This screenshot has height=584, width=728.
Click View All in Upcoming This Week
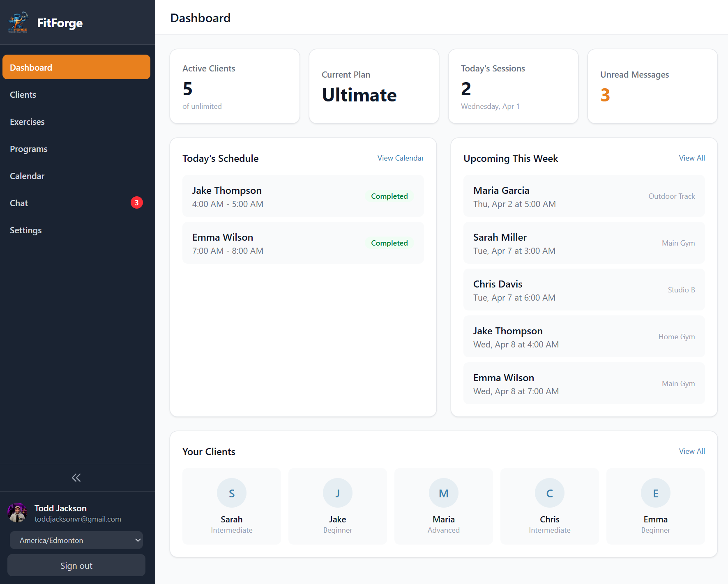[692, 158]
